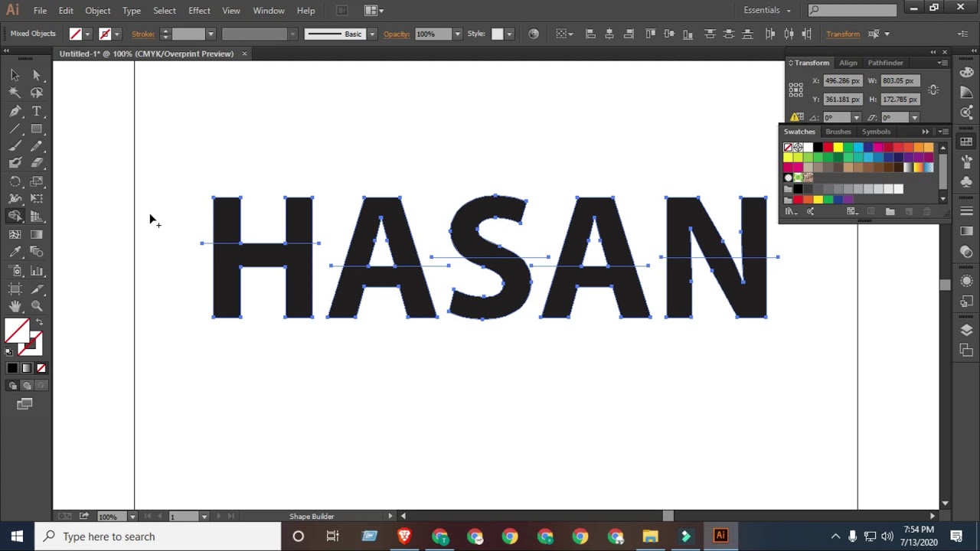Select the Direct Selection tool
The width and height of the screenshot is (980, 551).
[x=36, y=75]
